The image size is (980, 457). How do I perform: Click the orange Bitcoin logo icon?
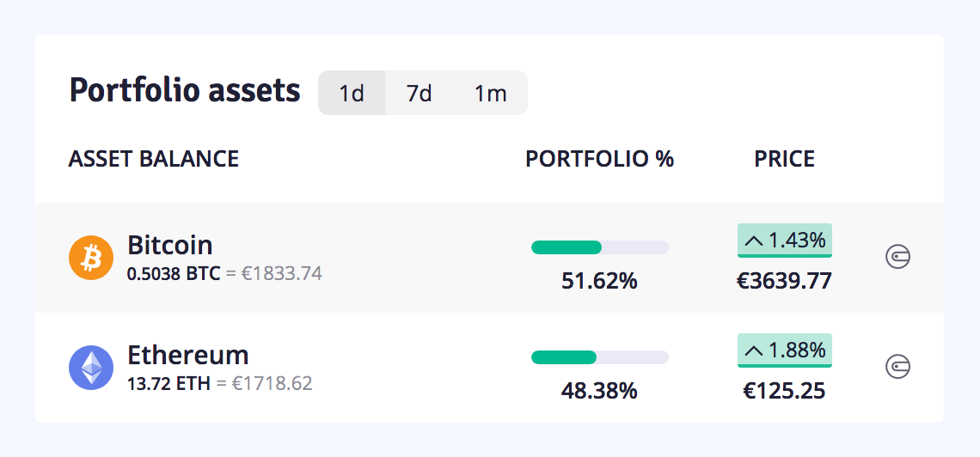(x=90, y=258)
